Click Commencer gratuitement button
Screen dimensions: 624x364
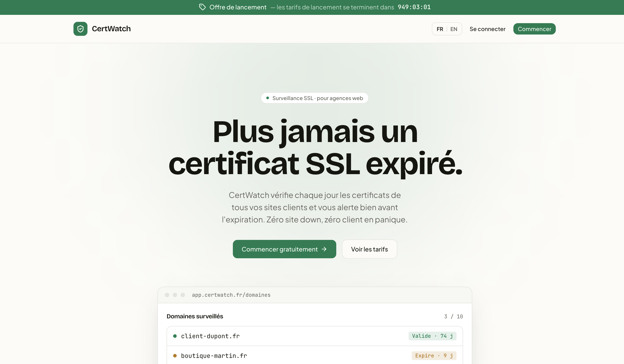click(x=284, y=249)
